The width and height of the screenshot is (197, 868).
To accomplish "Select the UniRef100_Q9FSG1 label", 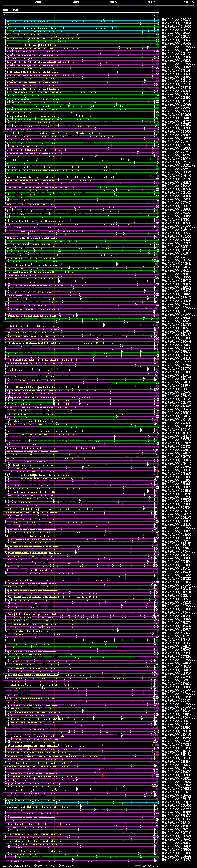I will tap(177, 37).
